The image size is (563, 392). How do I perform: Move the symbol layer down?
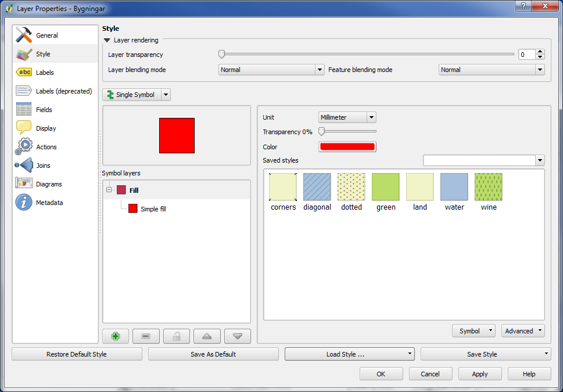coord(237,336)
